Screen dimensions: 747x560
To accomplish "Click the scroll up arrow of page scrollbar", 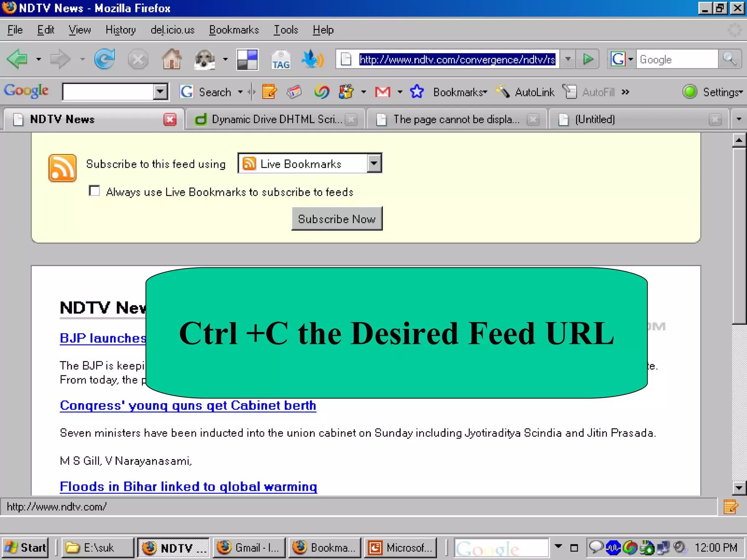I will [739, 140].
